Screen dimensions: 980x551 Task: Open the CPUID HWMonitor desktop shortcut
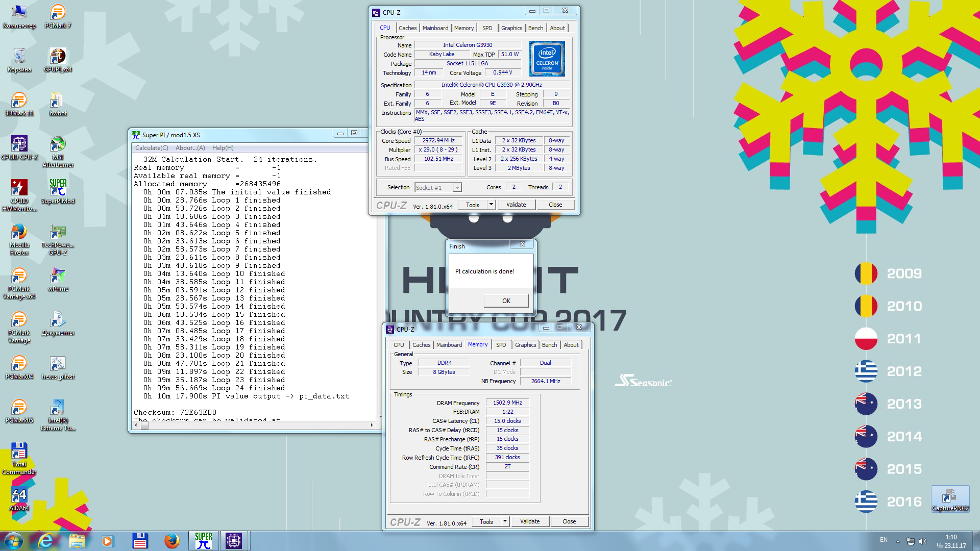click(x=19, y=195)
